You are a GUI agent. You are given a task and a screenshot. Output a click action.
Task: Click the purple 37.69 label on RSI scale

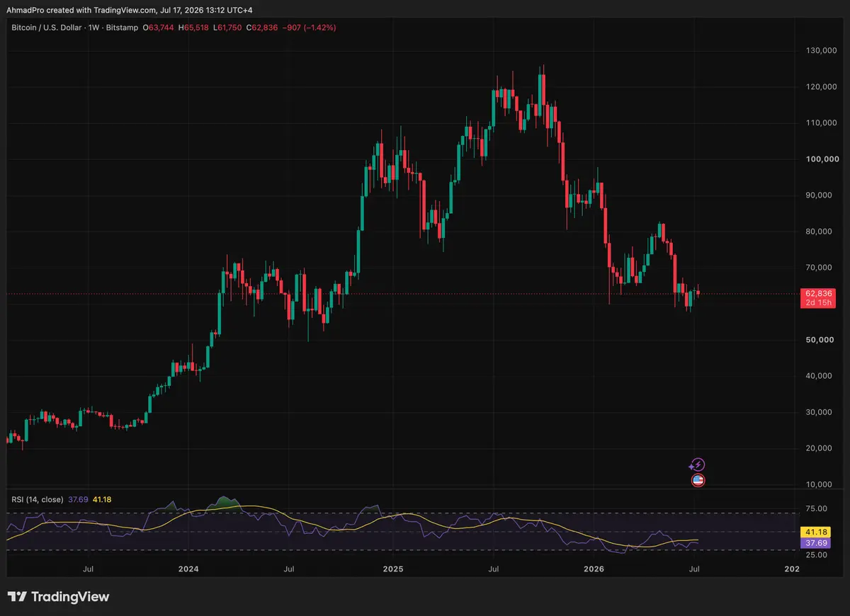[x=815, y=543]
